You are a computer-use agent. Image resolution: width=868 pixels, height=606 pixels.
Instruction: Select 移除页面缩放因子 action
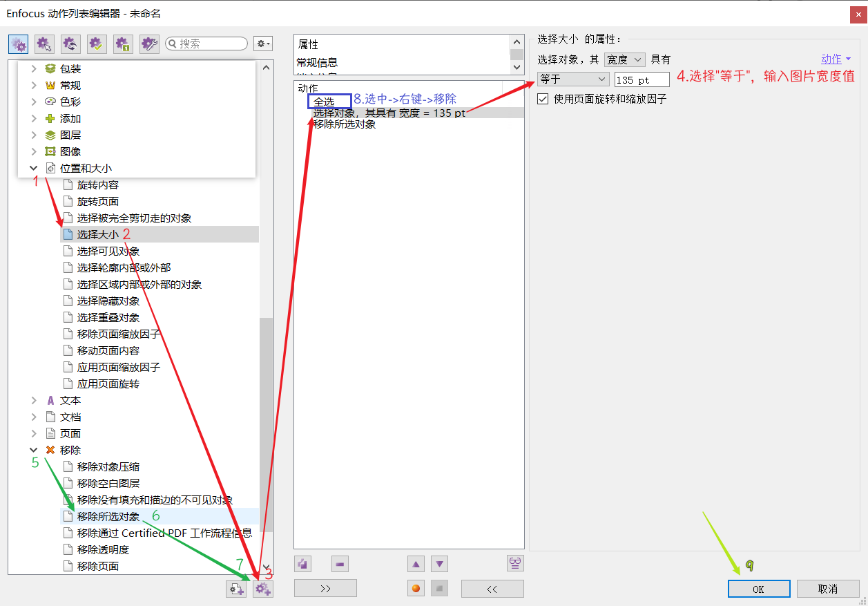pyautogui.click(x=119, y=334)
